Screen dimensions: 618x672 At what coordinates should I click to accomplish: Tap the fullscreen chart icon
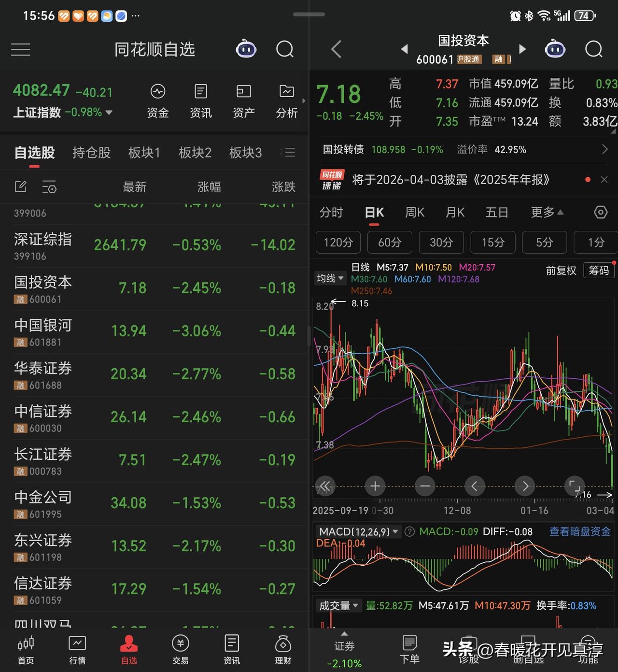click(575, 486)
